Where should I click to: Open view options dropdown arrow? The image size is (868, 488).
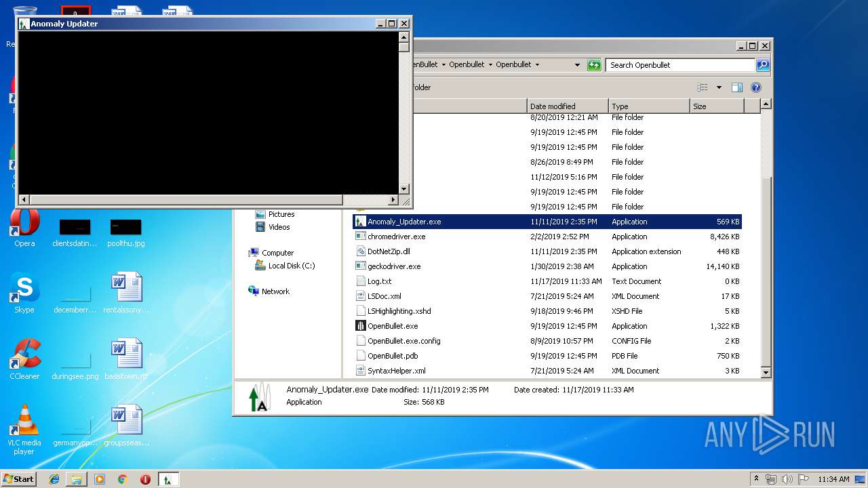pyautogui.click(x=719, y=87)
